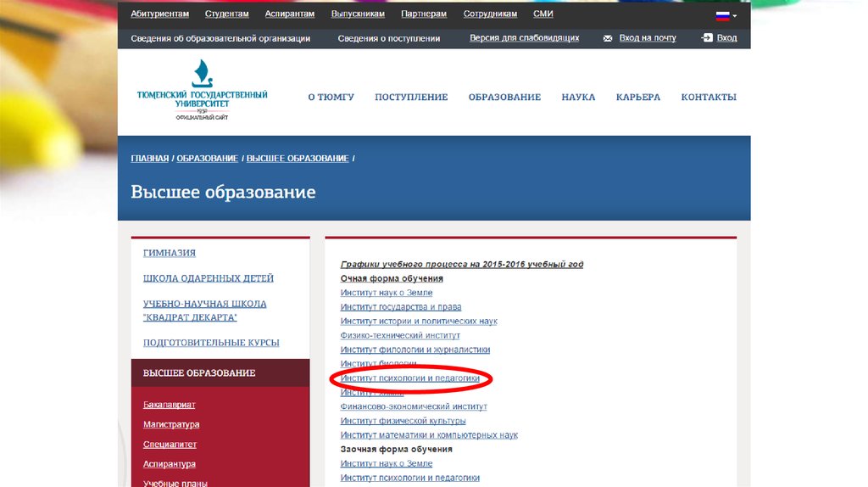Click Институт математики и компьютерных наук
This screenshot has height=487, width=868.
click(x=429, y=435)
